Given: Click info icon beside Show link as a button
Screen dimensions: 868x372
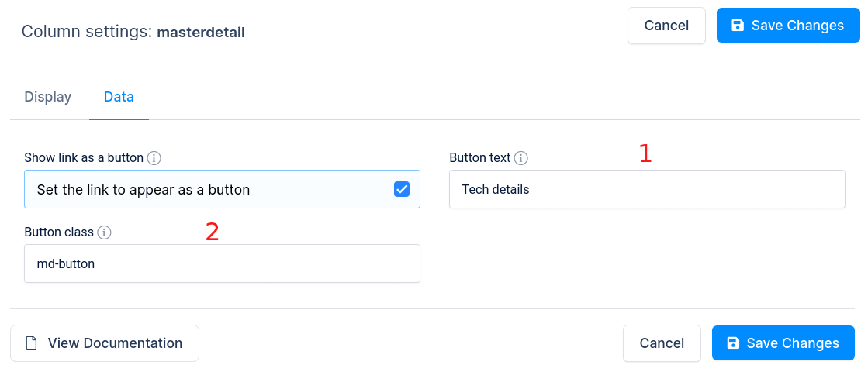Looking at the screenshot, I should [x=154, y=158].
